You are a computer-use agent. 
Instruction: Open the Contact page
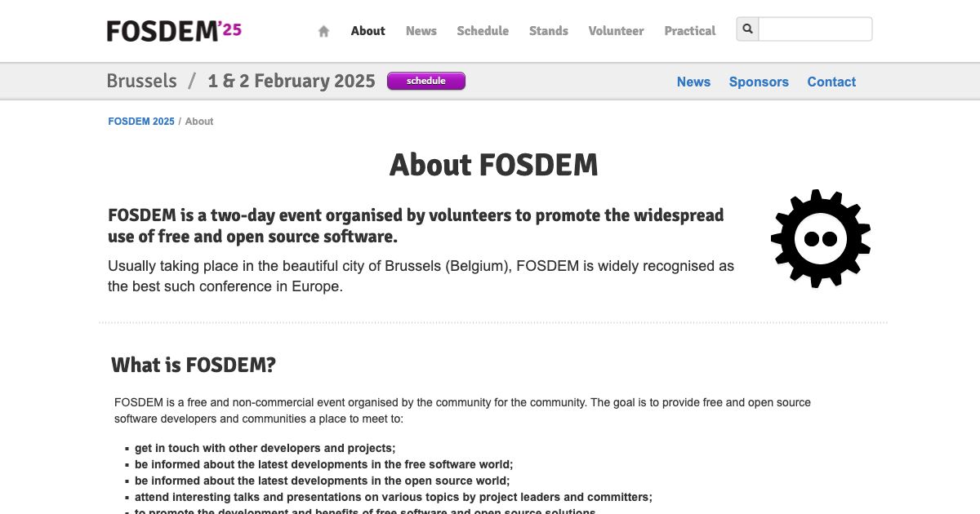831,82
